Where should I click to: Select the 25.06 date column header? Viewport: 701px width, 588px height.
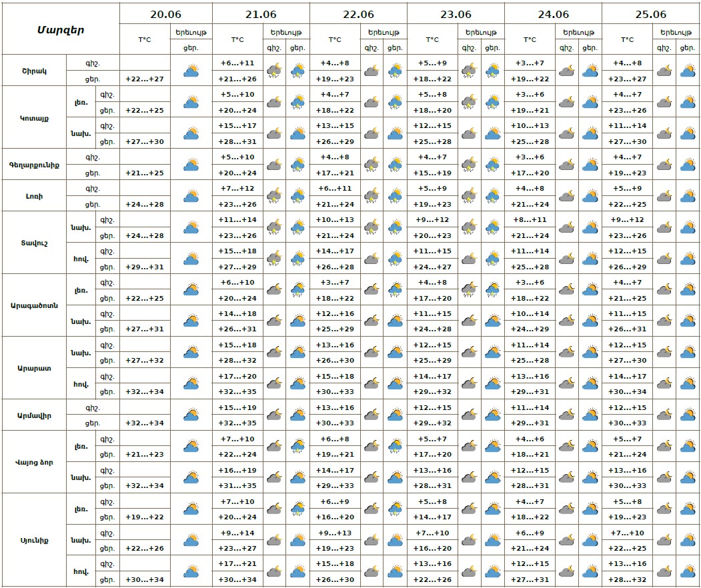pyautogui.click(x=650, y=14)
